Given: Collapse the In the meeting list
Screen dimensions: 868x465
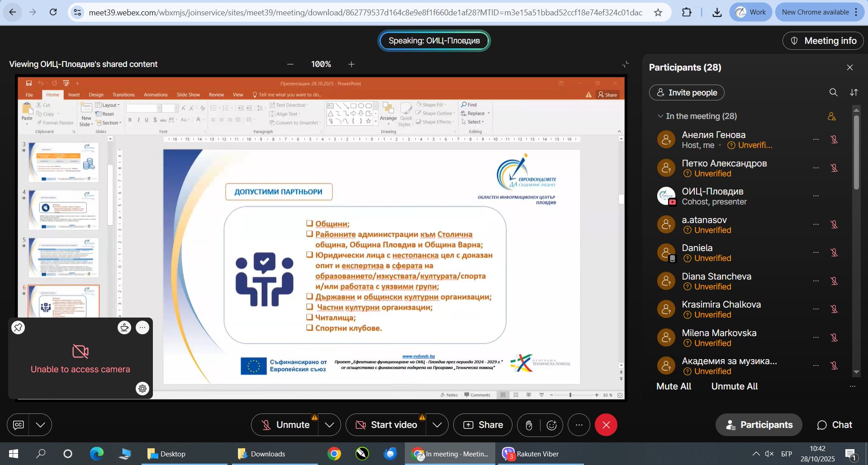Looking at the screenshot, I should pos(660,116).
